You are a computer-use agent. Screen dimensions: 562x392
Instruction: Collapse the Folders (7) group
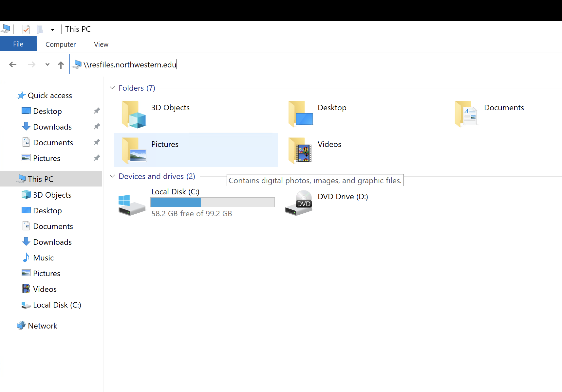click(x=112, y=88)
